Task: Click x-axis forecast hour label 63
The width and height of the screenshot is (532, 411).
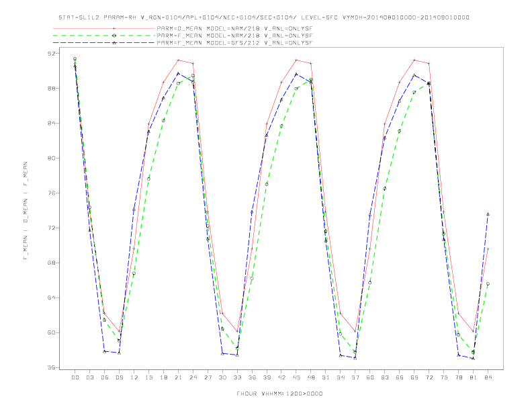Action: (x=385, y=377)
